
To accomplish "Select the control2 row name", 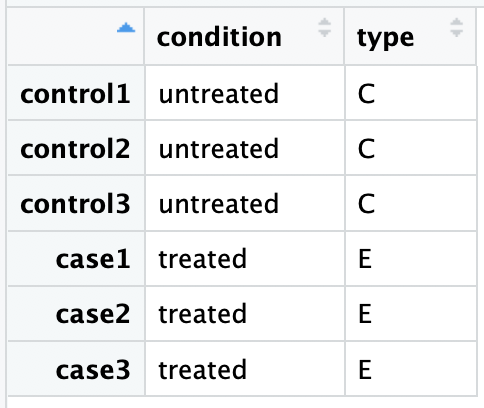I will [75, 149].
